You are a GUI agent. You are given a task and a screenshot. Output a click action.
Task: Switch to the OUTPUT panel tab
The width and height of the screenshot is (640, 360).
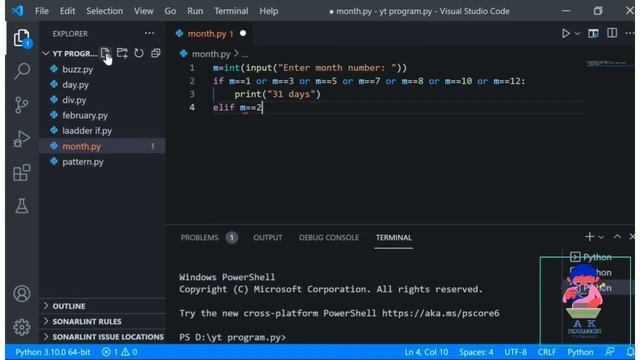coord(268,238)
